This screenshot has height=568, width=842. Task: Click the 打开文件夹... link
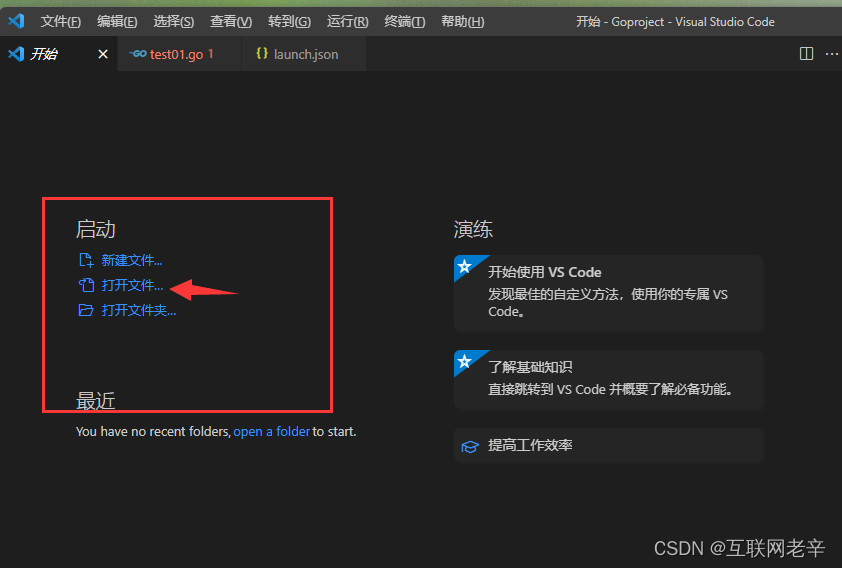pyautogui.click(x=139, y=310)
